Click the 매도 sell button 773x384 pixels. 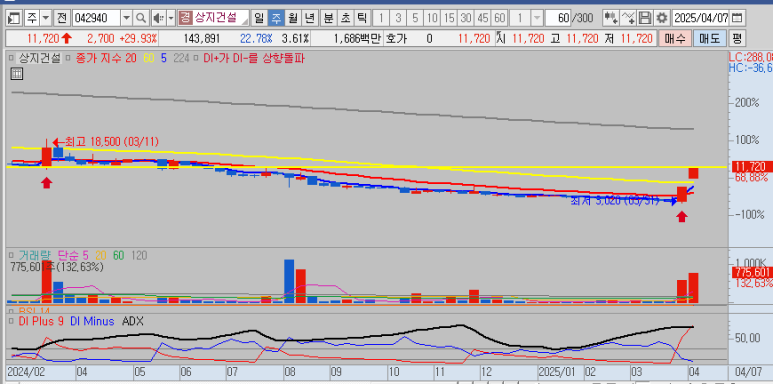[x=710, y=38]
